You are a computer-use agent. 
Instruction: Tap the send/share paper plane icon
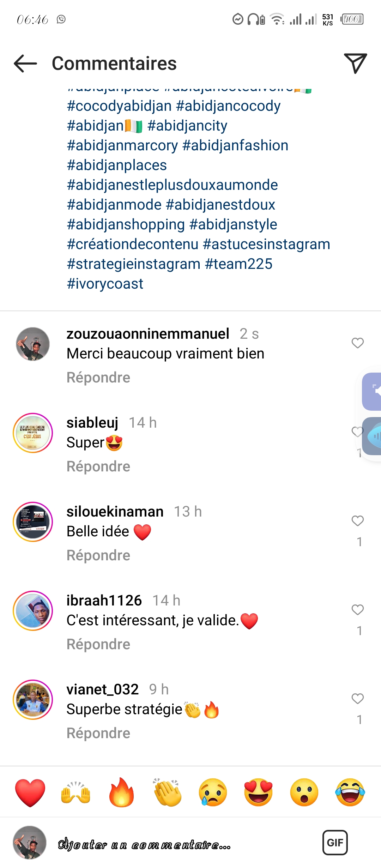(x=355, y=64)
